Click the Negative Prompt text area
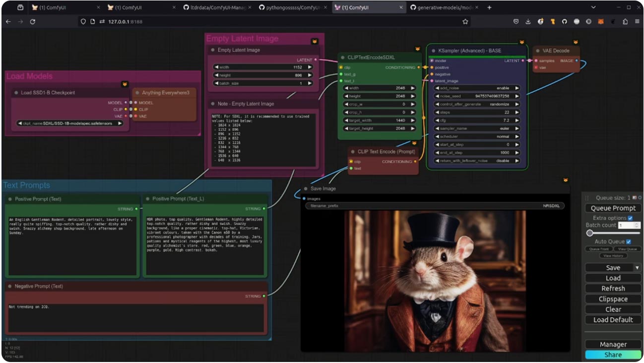Image resolution: width=644 pixels, height=363 pixels. (x=136, y=317)
